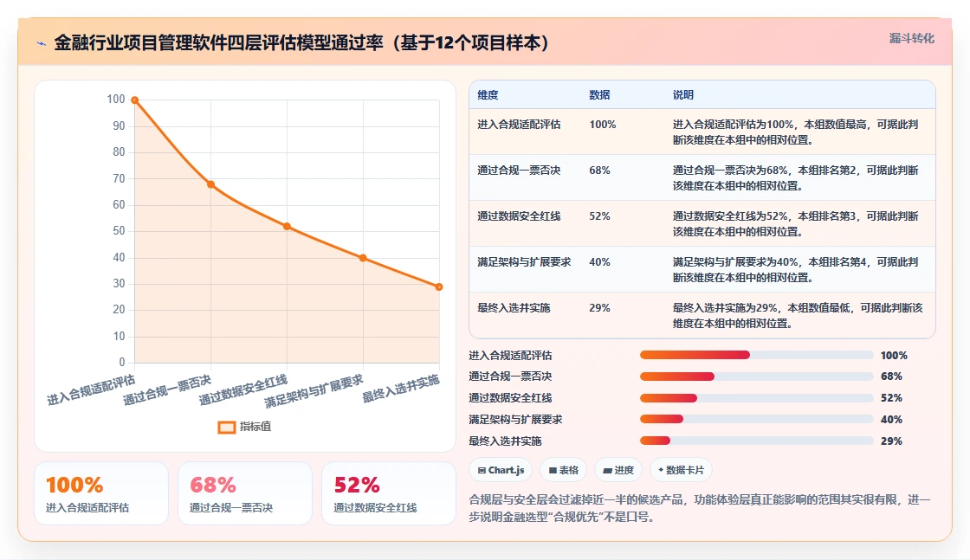Click x-axis label 最终入选并实施 on chart
This screenshot has height=560, width=970.
click(x=401, y=389)
